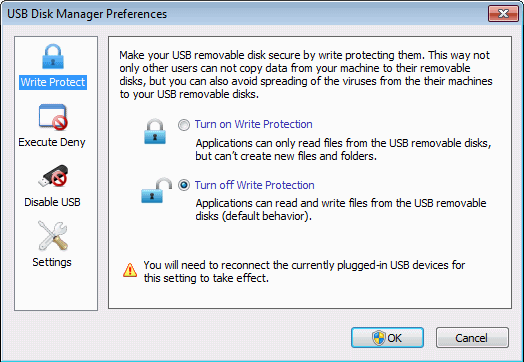The image size is (524, 362).
Task: Click the 'Turn on Write Protection' label text
Action: click(254, 124)
